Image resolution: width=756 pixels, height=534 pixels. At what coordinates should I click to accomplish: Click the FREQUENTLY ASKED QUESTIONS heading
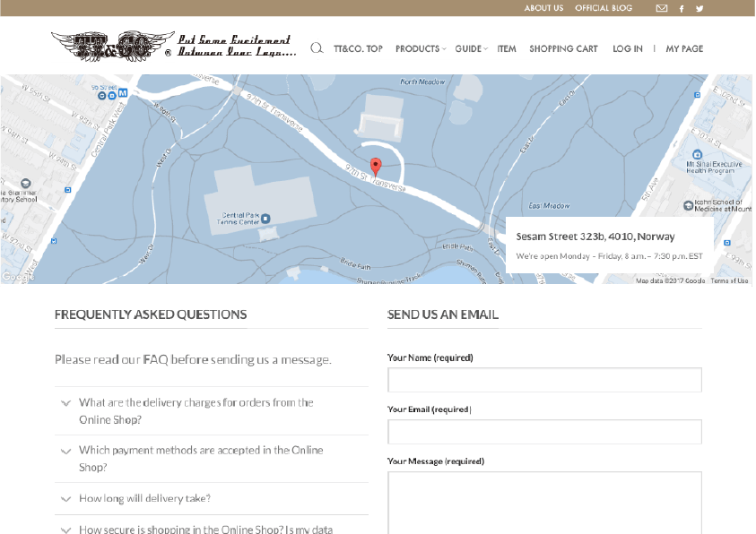tap(151, 314)
